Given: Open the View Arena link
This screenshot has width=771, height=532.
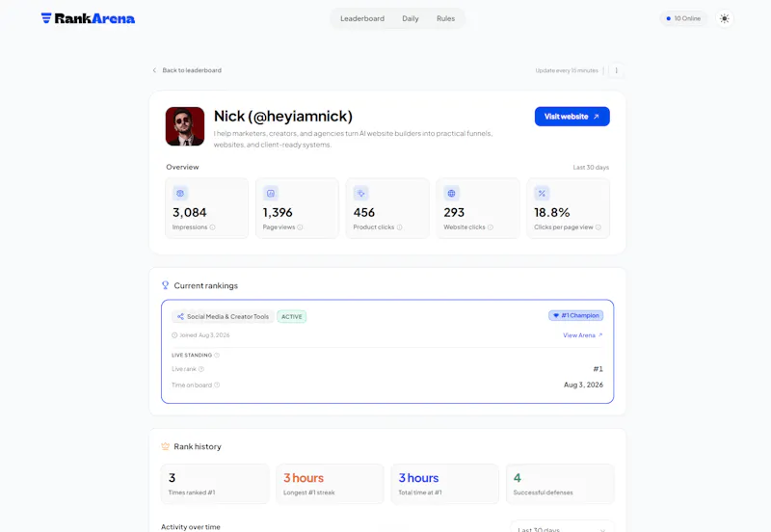Looking at the screenshot, I should pyautogui.click(x=583, y=335).
